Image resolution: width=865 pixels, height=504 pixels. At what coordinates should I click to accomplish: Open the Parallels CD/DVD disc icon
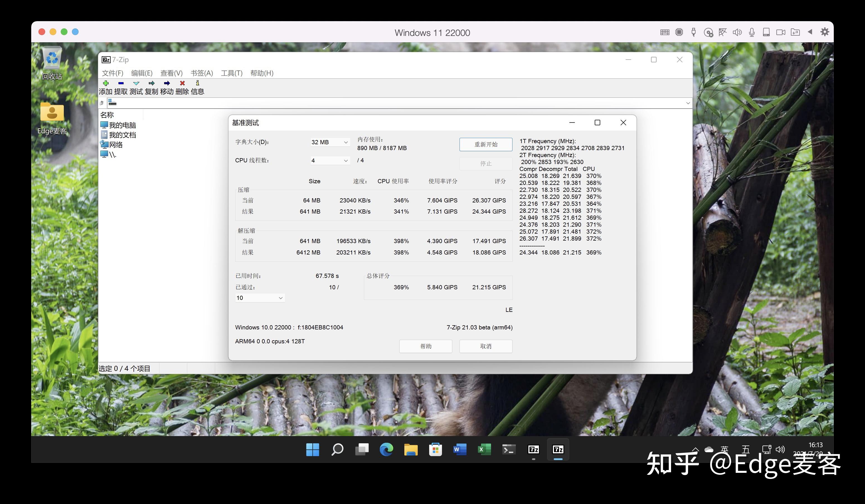tap(708, 33)
